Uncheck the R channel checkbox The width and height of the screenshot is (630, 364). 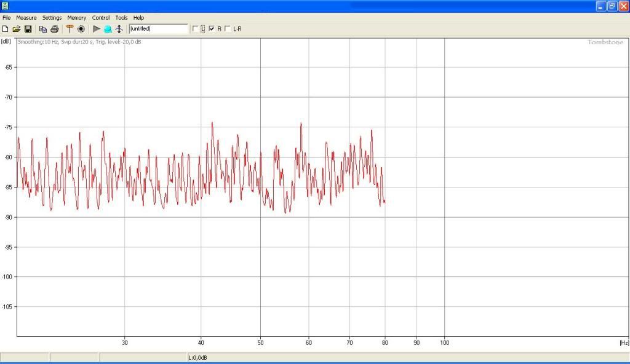(212, 29)
